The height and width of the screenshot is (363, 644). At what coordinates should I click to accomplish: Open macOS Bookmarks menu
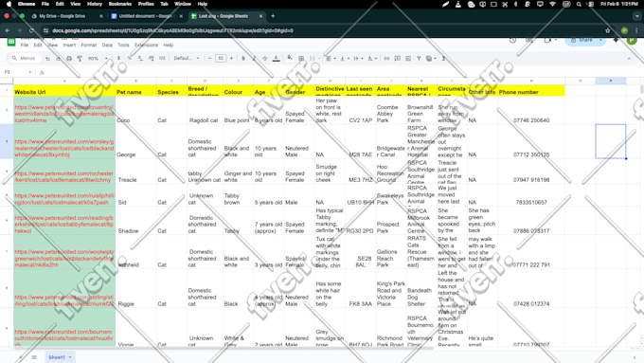(120, 4)
